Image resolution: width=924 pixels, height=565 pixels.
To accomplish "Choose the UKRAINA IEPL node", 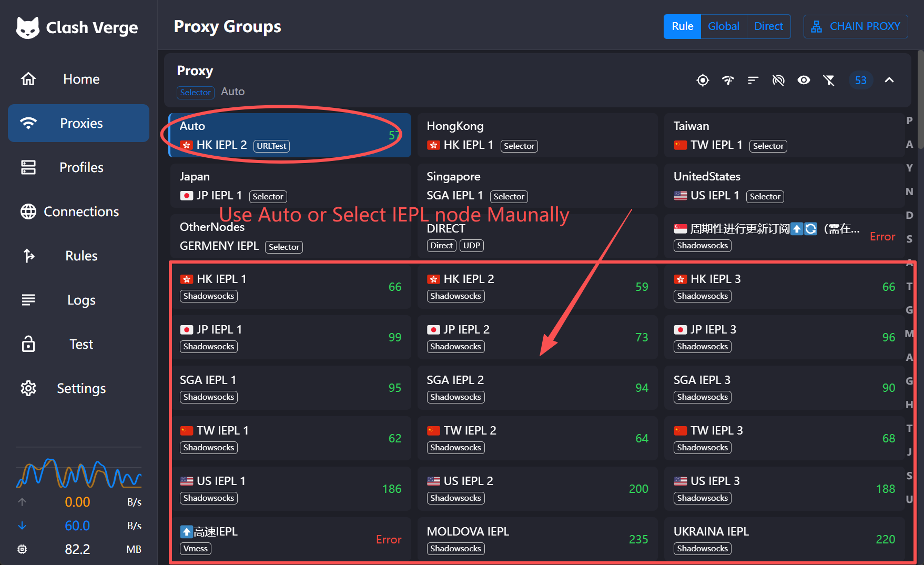I will click(785, 539).
